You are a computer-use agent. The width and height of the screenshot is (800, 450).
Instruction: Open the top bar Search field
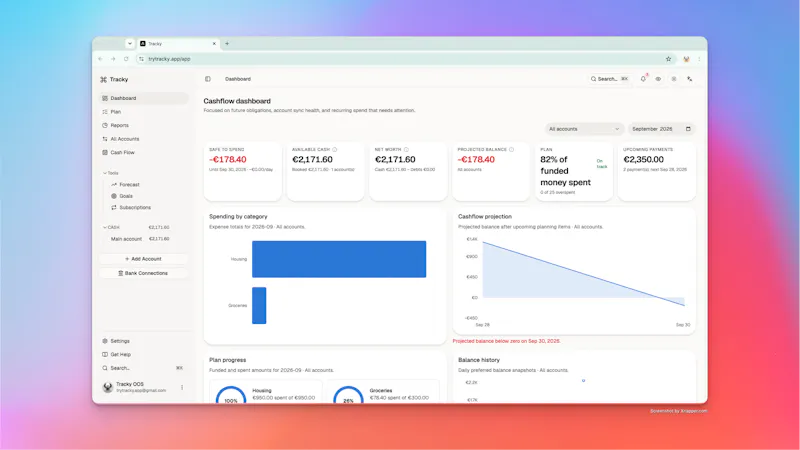(609, 79)
